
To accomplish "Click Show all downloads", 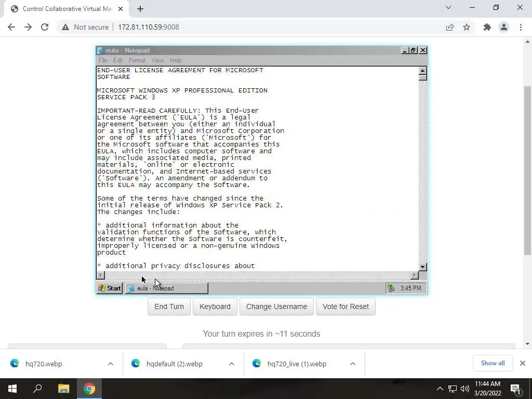I will pyautogui.click(x=493, y=363).
